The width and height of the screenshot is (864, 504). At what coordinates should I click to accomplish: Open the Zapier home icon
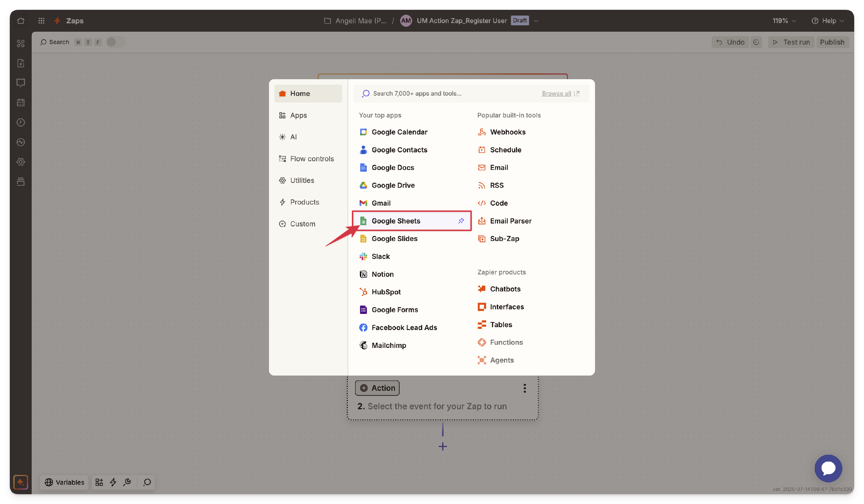(x=20, y=20)
